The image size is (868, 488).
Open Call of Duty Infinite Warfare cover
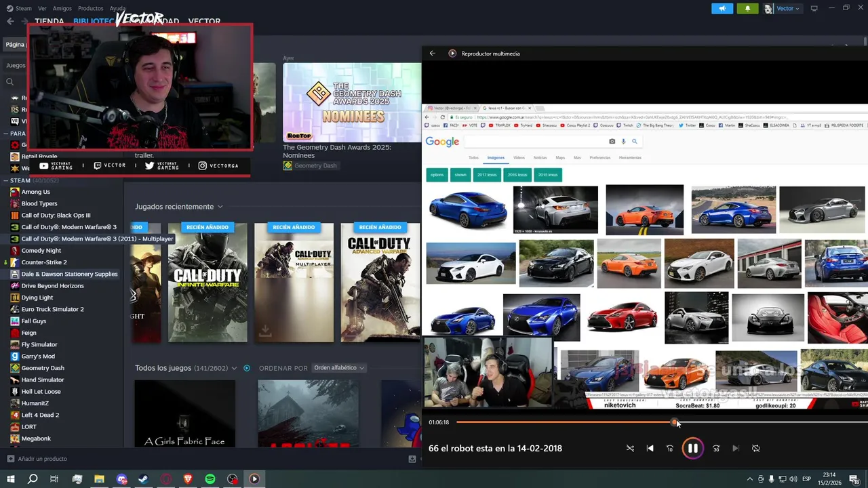tap(208, 283)
